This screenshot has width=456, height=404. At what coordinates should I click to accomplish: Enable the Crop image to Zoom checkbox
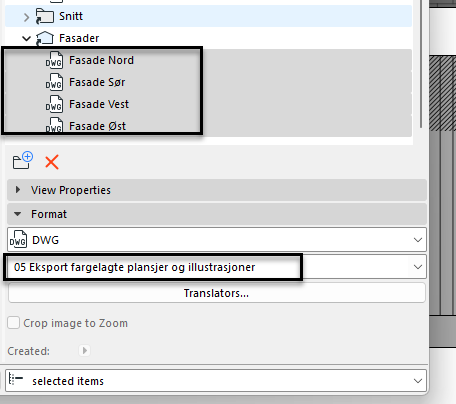pos(13,323)
